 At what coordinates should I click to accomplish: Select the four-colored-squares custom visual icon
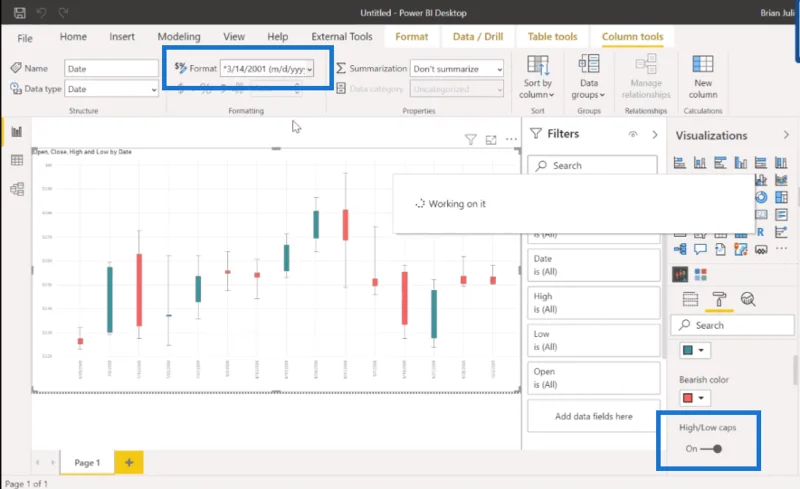click(701, 275)
